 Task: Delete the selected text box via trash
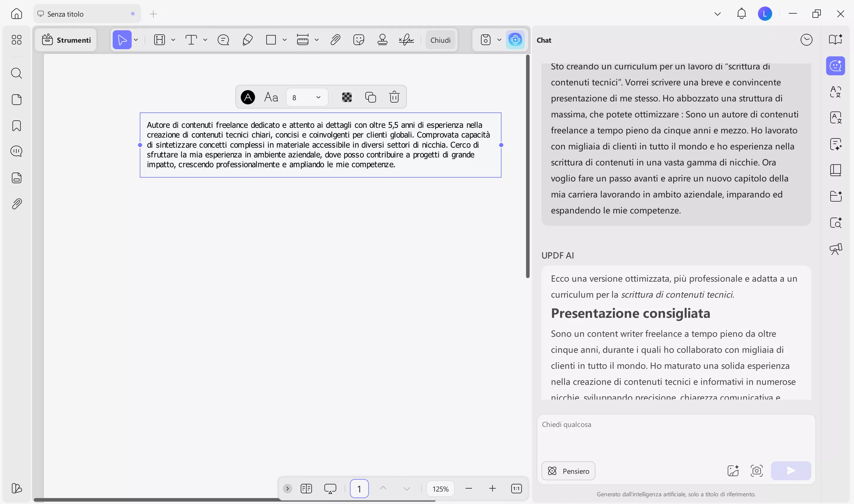coord(394,97)
